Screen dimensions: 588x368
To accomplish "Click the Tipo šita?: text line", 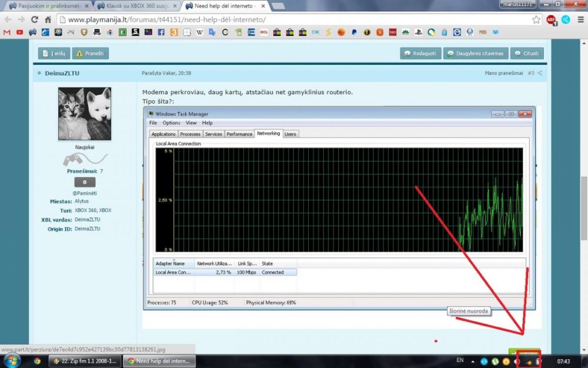I will [158, 101].
